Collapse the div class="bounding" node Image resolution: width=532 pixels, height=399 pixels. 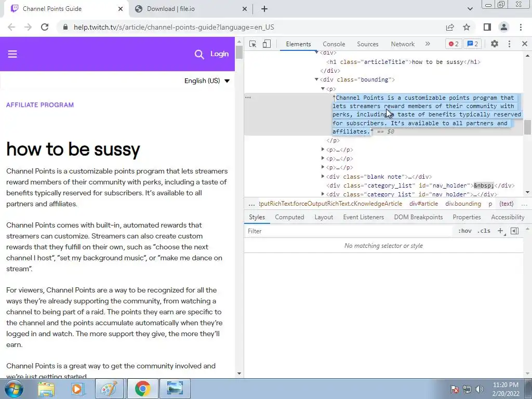pyautogui.click(x=316, y=79)
